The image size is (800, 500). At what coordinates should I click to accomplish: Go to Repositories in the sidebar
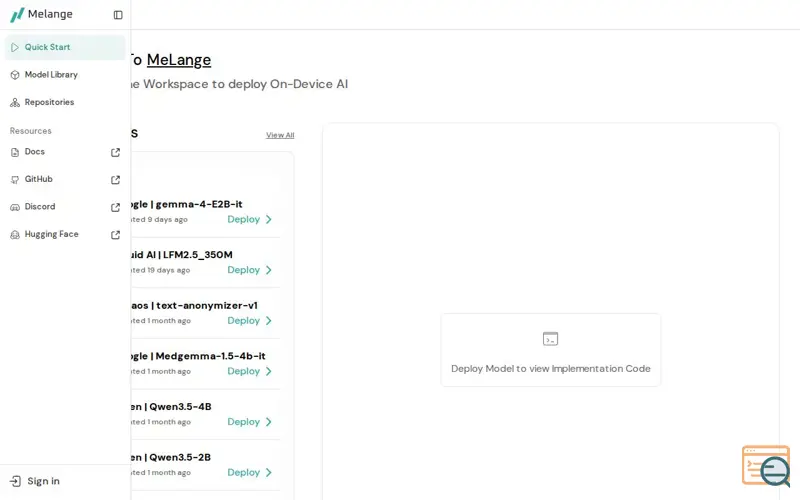coord(65,102)
